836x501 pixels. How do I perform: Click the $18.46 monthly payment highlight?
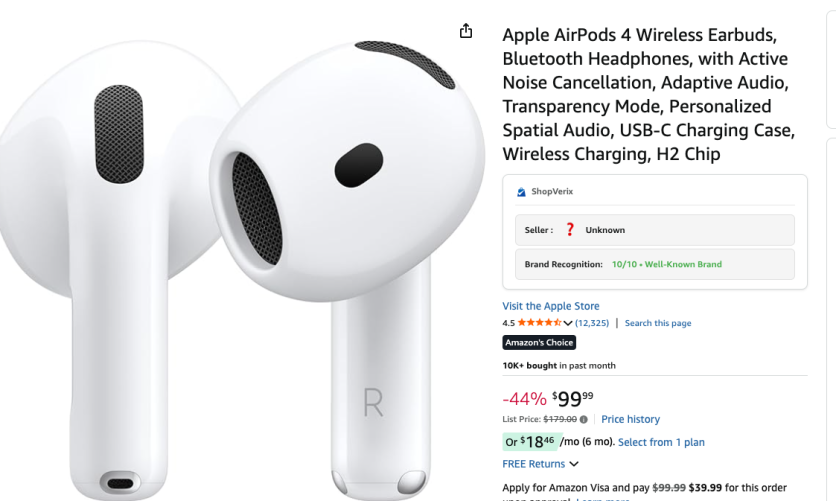click(532, 442)
